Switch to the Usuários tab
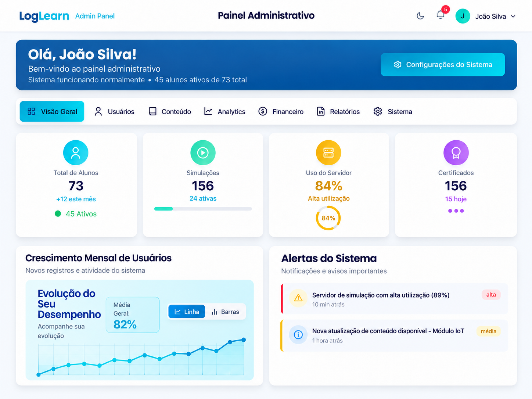Image resolution: width=532 pixels, height=399 pixels. tap(114, 111)
